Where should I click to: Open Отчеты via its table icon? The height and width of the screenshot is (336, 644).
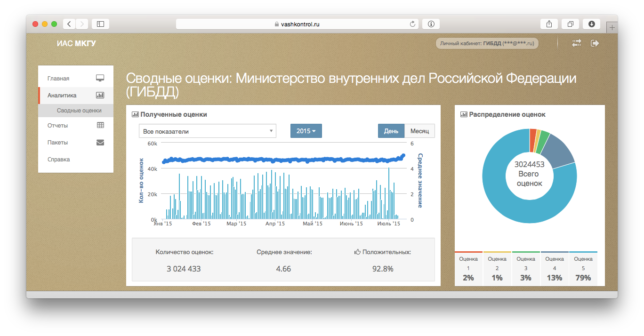coord(100,125)
